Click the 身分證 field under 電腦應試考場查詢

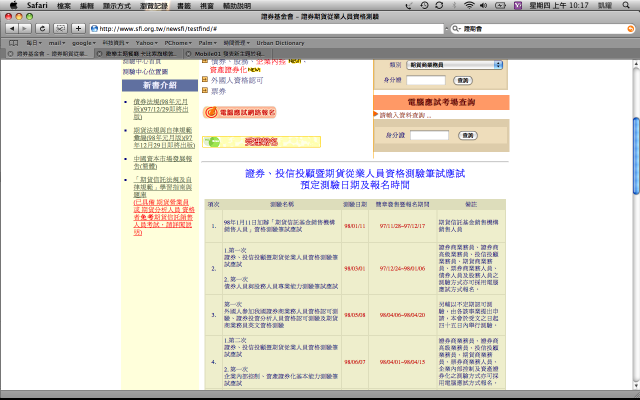click(429, 135)
